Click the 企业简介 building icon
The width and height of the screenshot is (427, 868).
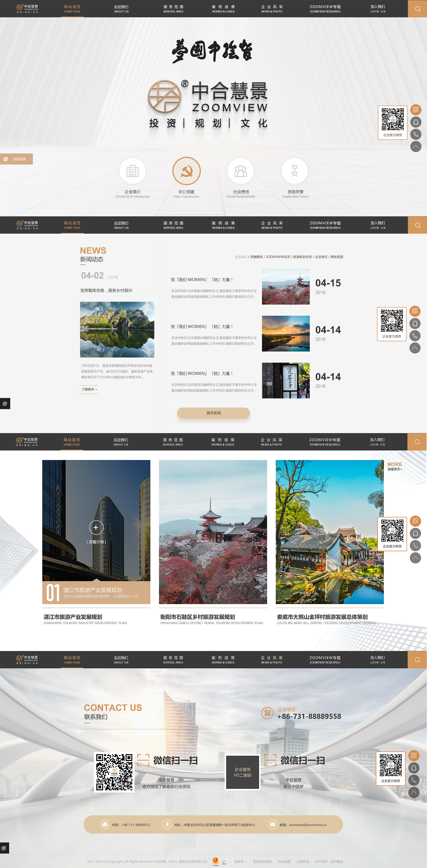point(133,171)
